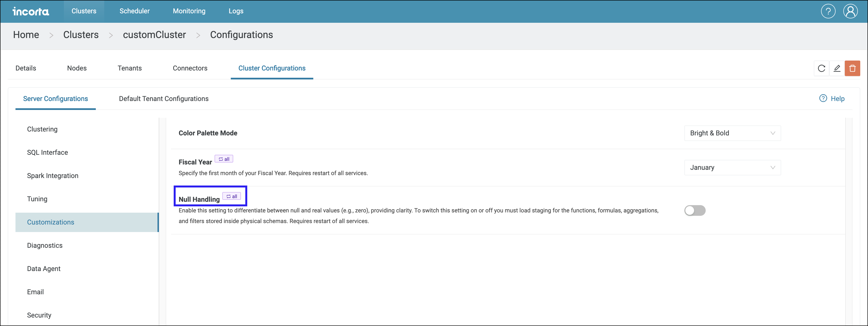Toggle the Null Handling switch
The width and height of the screenshot is (868, 326).
[695, 210]
